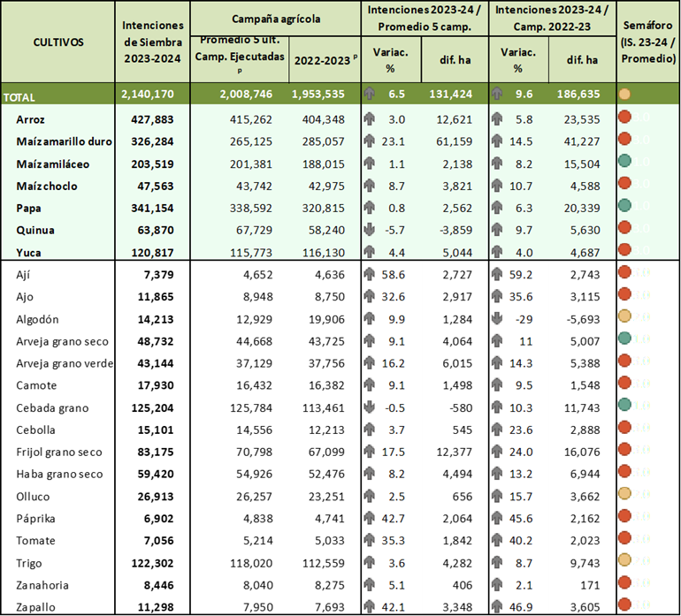Image resolution: width=681 pixels, height=616 pixels.
Task: Click the up arrow next to 23.1
Action: [x=370, y=140]
